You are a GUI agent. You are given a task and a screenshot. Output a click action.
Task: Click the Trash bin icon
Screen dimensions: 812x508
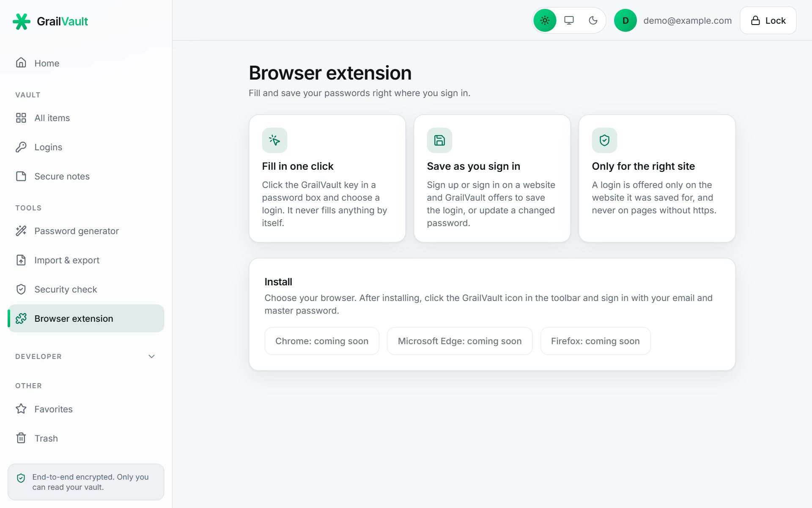pyautogui.click(x=21, y=438)
